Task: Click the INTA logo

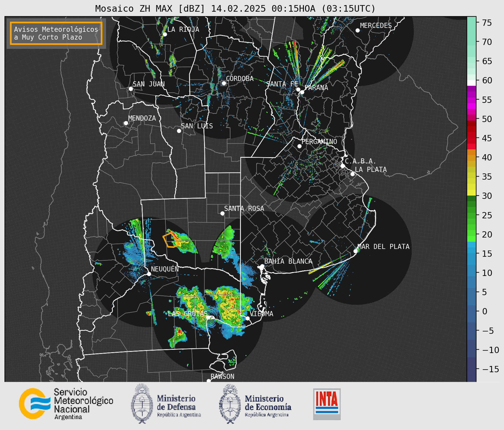Action: pos(327,404)
